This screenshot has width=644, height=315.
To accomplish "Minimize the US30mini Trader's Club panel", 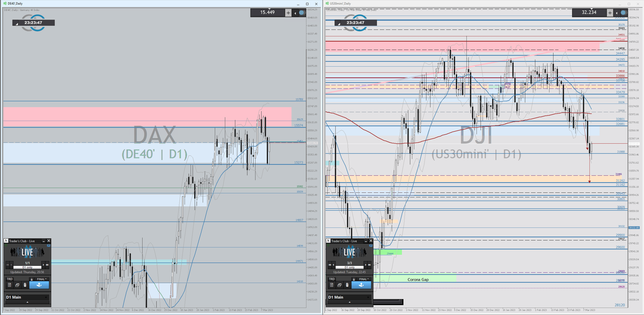I will click(x=366, y=241).
